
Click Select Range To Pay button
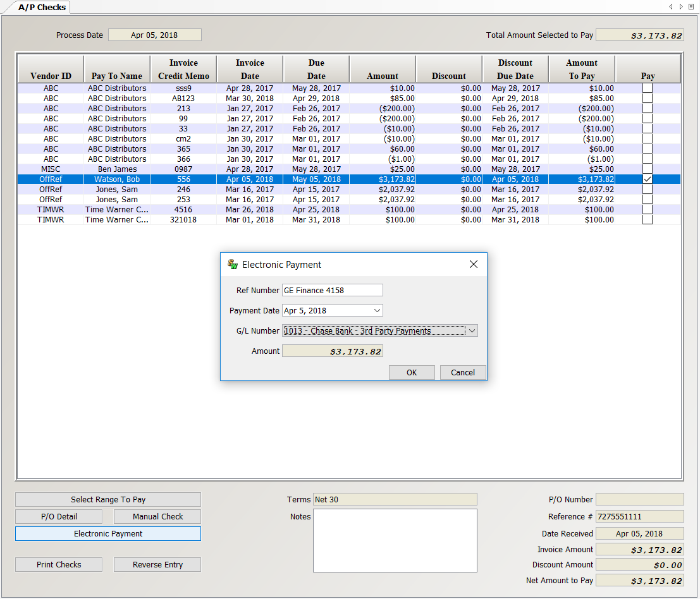pos(108,500)
